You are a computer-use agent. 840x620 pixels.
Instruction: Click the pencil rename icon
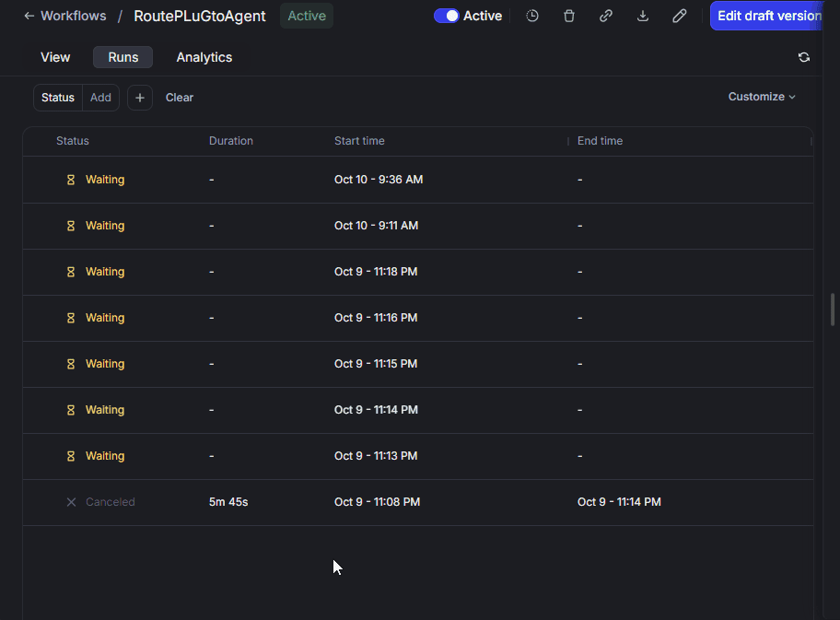click(680, 16)
